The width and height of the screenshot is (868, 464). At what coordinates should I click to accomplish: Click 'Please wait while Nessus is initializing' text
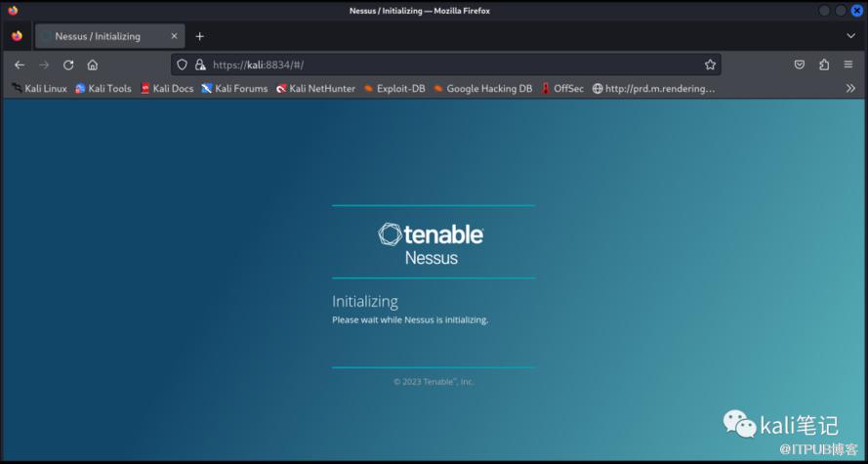click(x=410, y=319)
